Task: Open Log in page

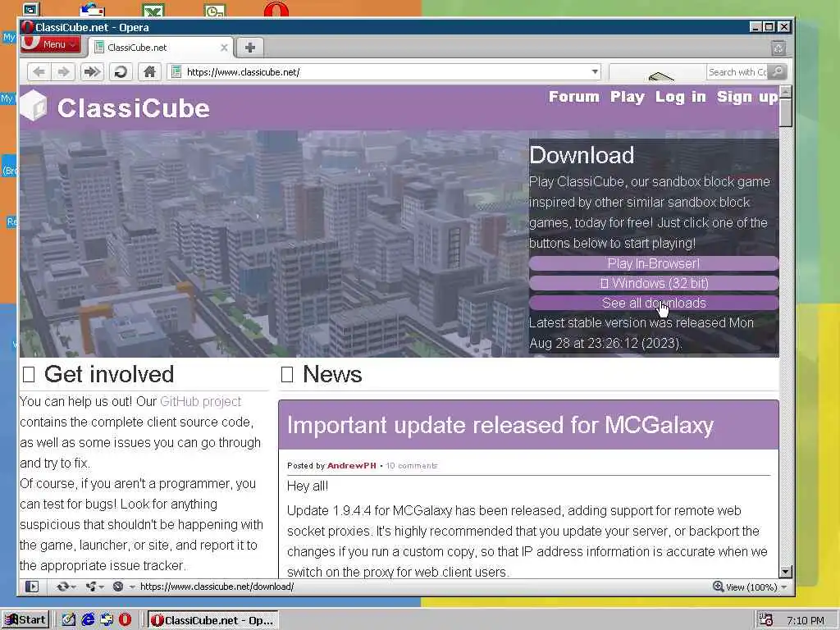Action: click(680, 97)
